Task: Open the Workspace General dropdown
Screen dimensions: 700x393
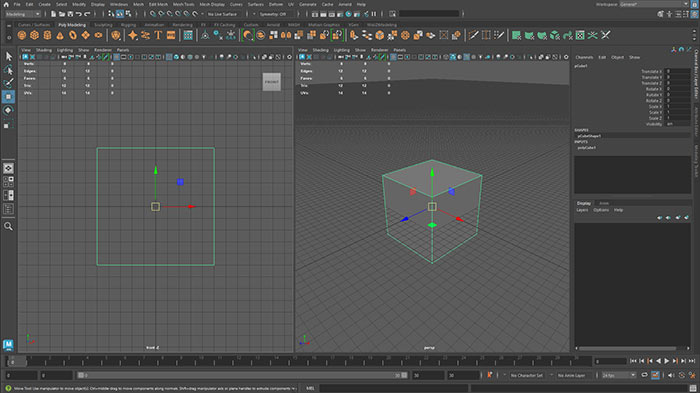Action: pyautogui.click(x=654, y=4)
